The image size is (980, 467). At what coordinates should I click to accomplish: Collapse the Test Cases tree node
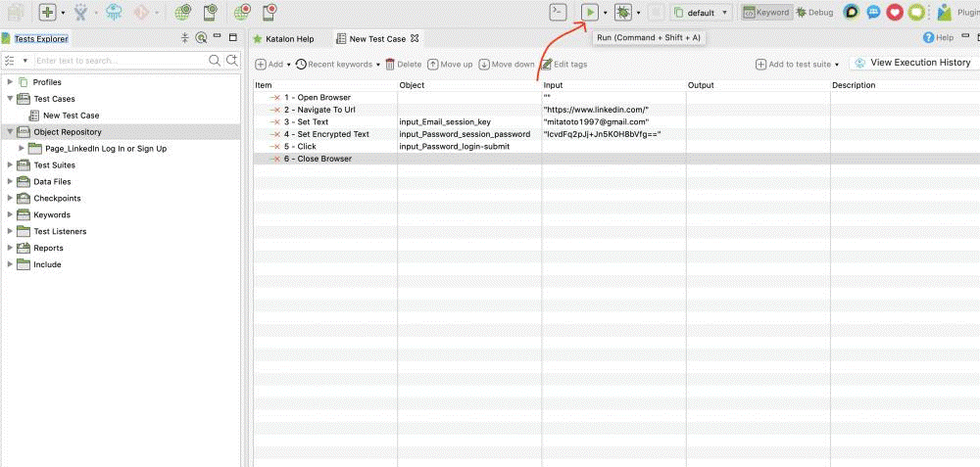10,99
